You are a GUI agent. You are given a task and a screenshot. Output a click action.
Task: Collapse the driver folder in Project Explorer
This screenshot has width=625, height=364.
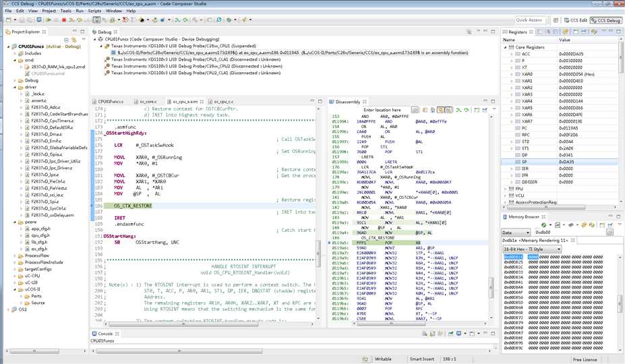click(x=16, y=87)
